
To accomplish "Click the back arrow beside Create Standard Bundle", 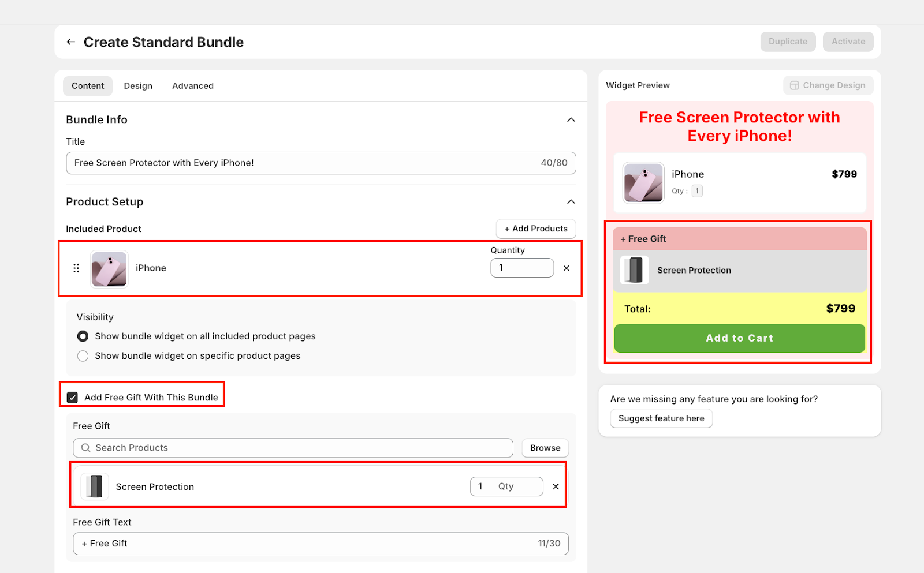I will [71, 42].
